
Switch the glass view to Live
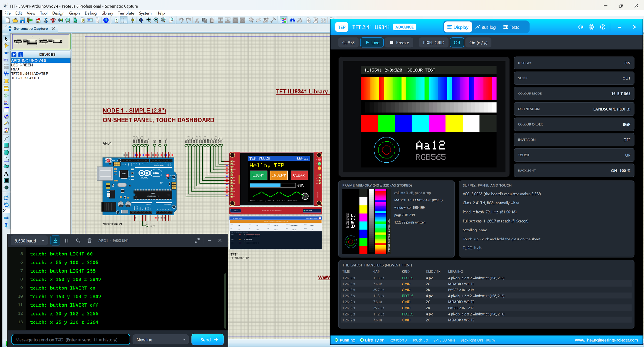372,43
